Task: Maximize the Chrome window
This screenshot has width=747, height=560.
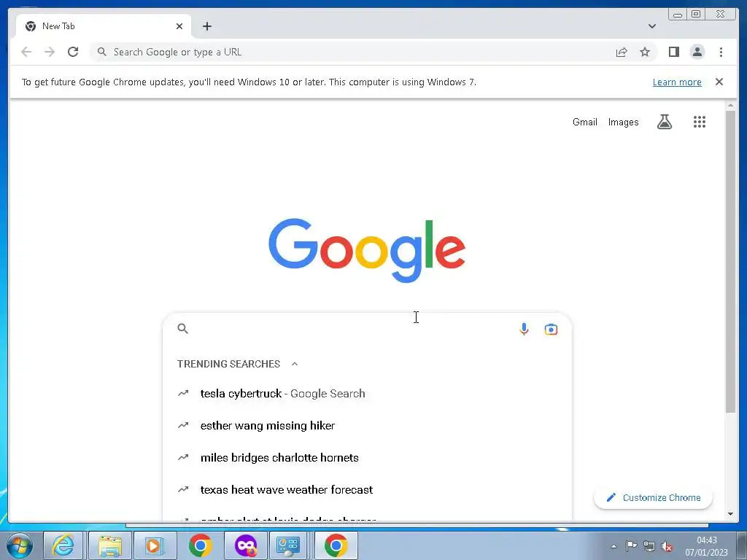Action: [696, 14]
